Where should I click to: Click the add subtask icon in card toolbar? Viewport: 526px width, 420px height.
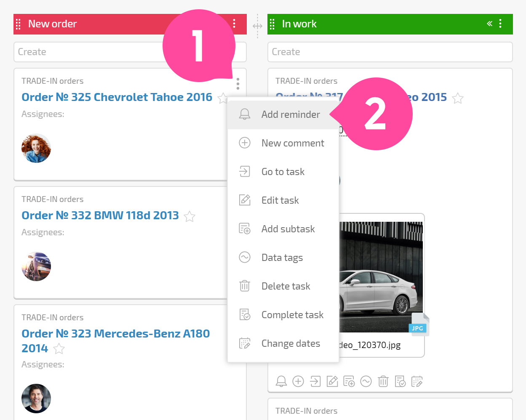coord(349,381)
